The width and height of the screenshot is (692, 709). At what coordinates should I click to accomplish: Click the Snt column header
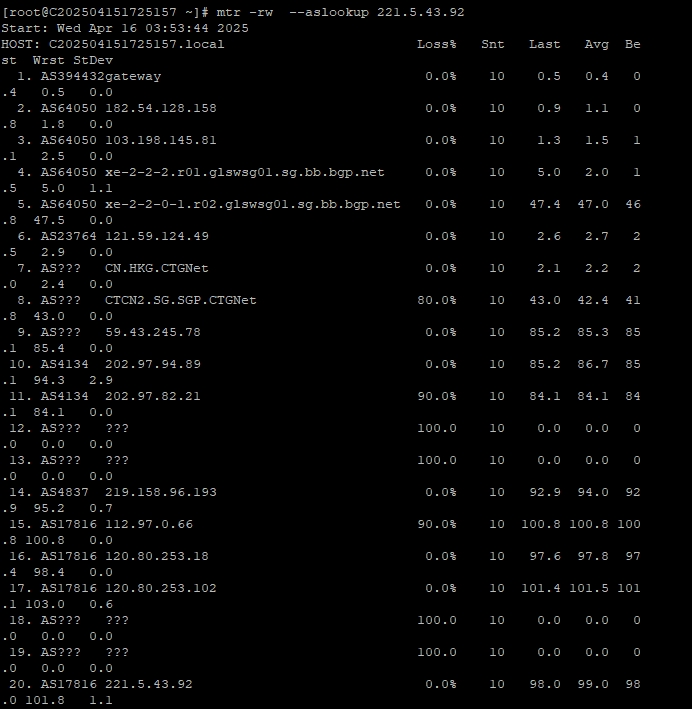[x=492, y=44]
